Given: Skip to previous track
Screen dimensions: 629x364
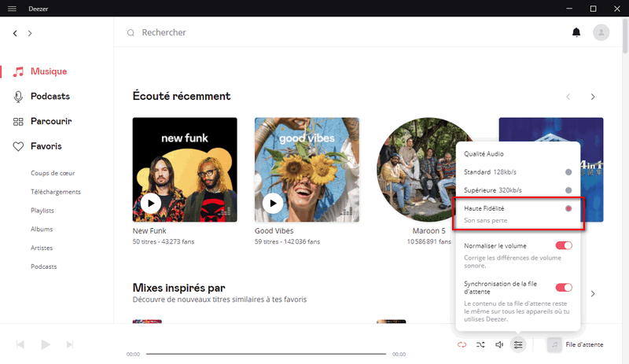Looking at the screenshot, I should (20, 344).
